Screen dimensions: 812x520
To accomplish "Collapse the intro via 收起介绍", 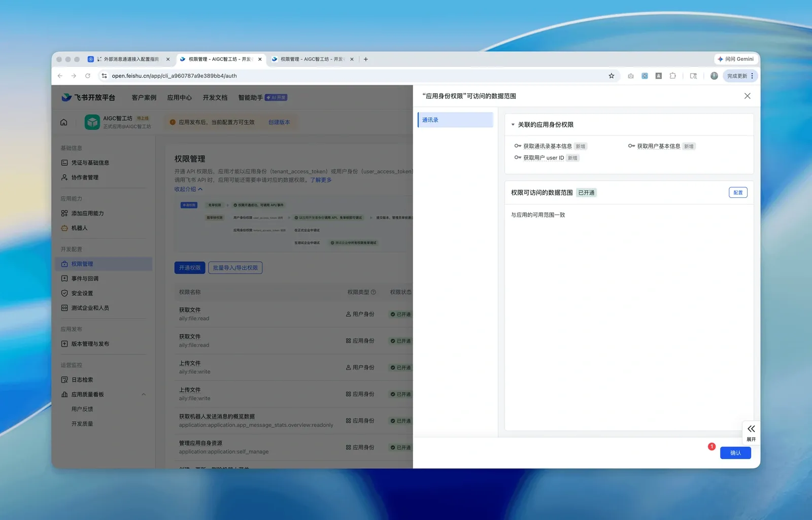I will tap(188, 189).
